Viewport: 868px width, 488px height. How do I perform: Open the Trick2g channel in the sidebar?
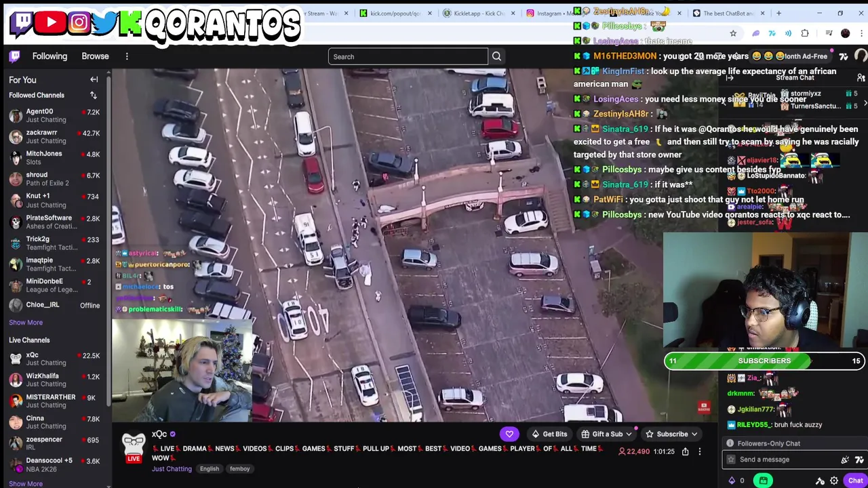(x=56, y=243)
